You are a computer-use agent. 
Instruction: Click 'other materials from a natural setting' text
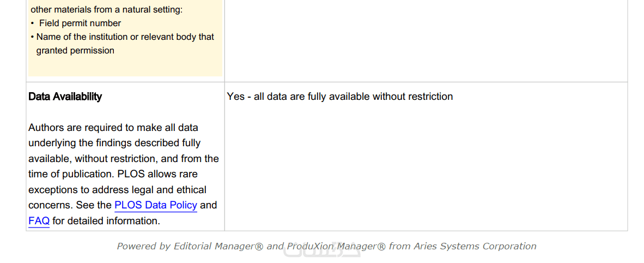(106, 9)
